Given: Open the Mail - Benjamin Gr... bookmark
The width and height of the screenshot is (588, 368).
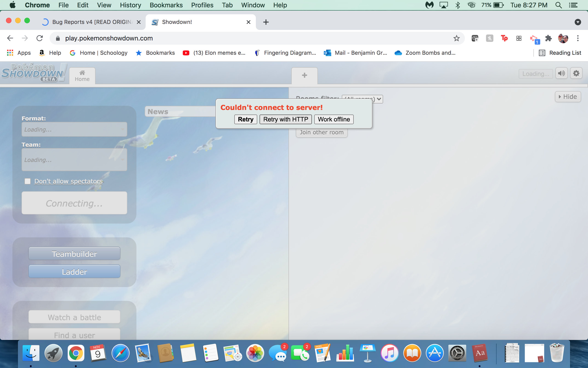Looking at the screenshot, I should click(356, 53).
